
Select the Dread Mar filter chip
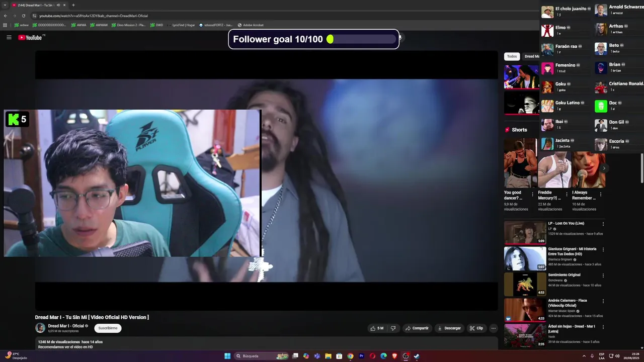click(531, 56)
